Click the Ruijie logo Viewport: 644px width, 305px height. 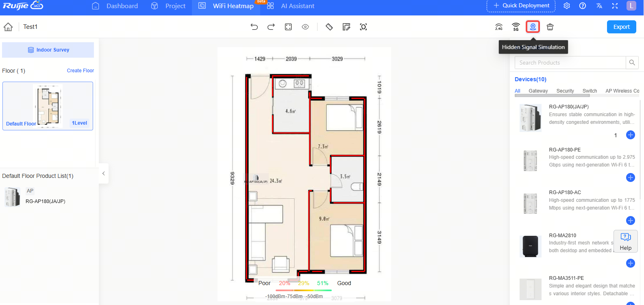point(23,5)
